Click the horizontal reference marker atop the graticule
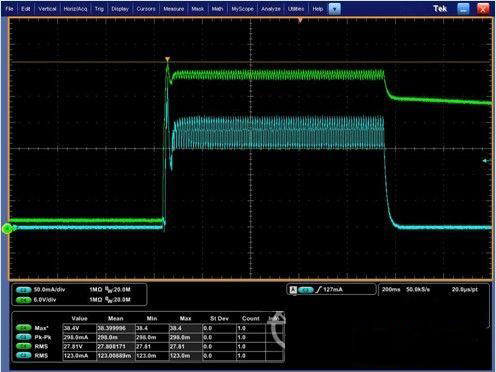This screenshot has height=372, width=496. tap(300, 21)
